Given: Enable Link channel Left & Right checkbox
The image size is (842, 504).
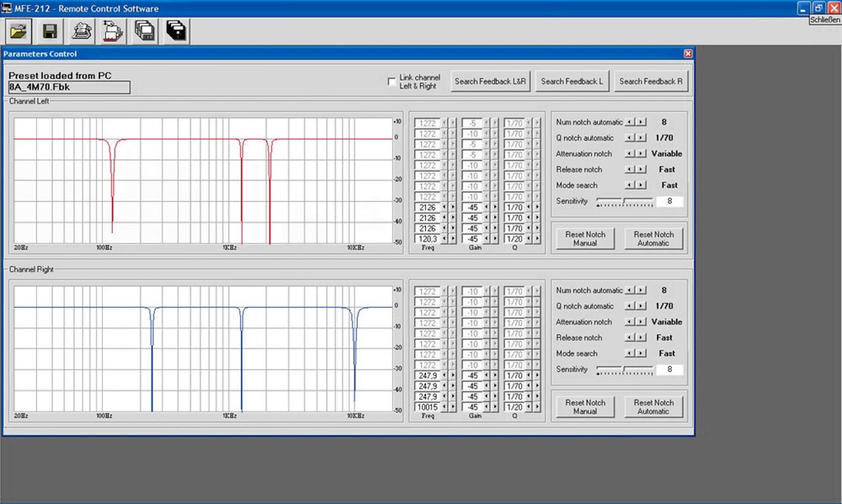Looking at the screenshot, I should point(392,82).
